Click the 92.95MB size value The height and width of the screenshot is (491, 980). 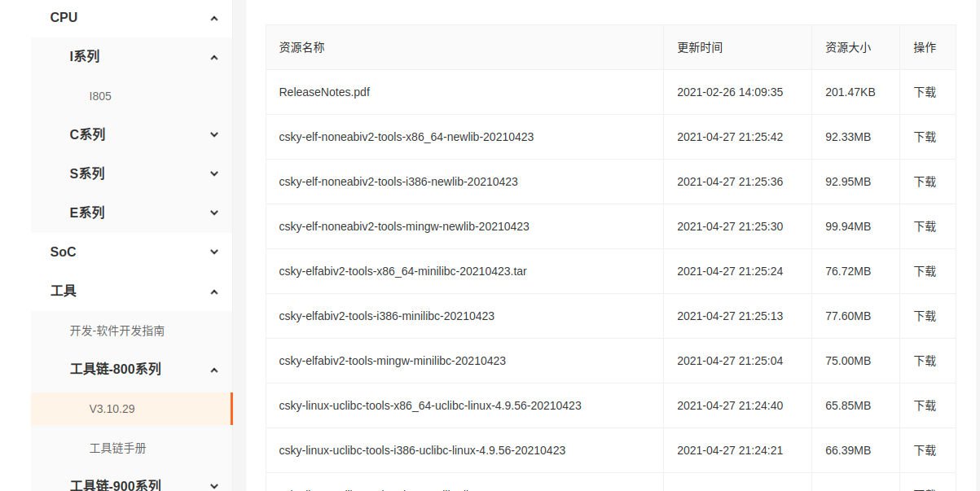point(848,182)
